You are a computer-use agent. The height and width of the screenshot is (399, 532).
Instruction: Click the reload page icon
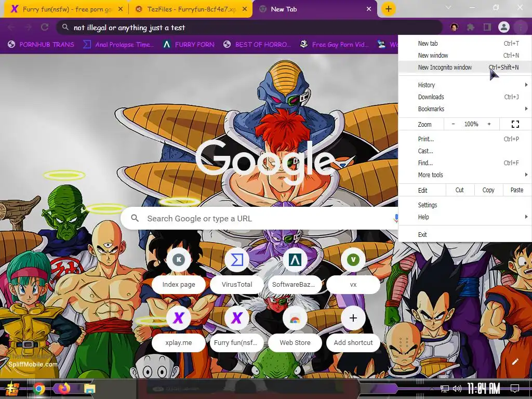(x=45, y=27)
